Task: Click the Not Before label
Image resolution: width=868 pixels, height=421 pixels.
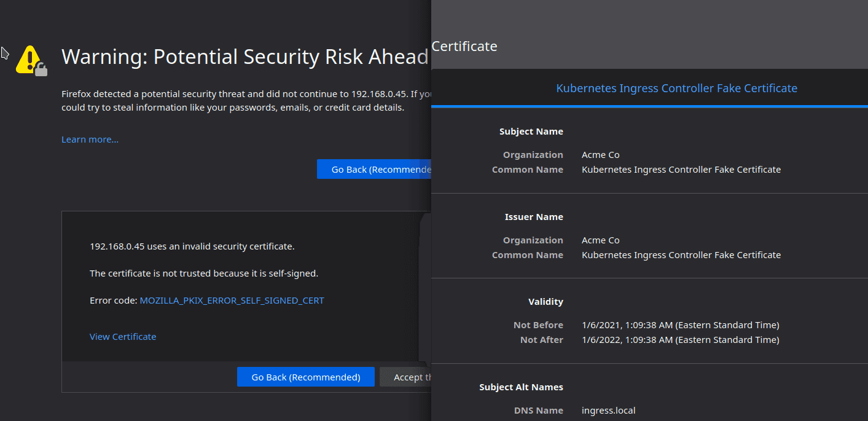Action: click(538, 325)
